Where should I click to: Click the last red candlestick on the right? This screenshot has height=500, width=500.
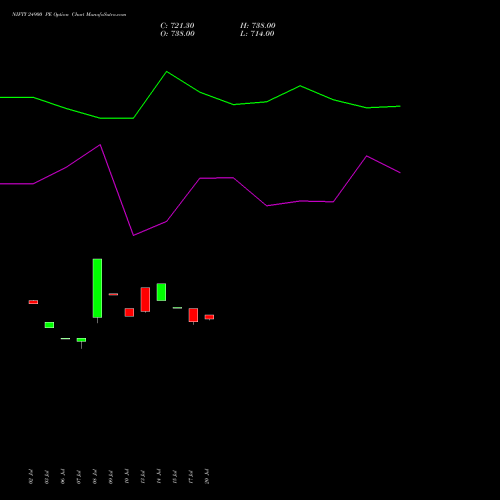209,317
